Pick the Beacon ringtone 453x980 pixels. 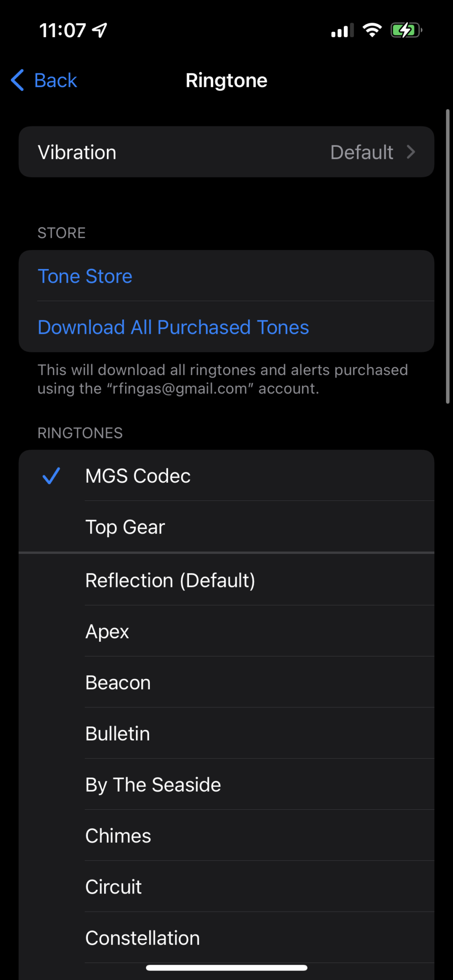point(118,683)
